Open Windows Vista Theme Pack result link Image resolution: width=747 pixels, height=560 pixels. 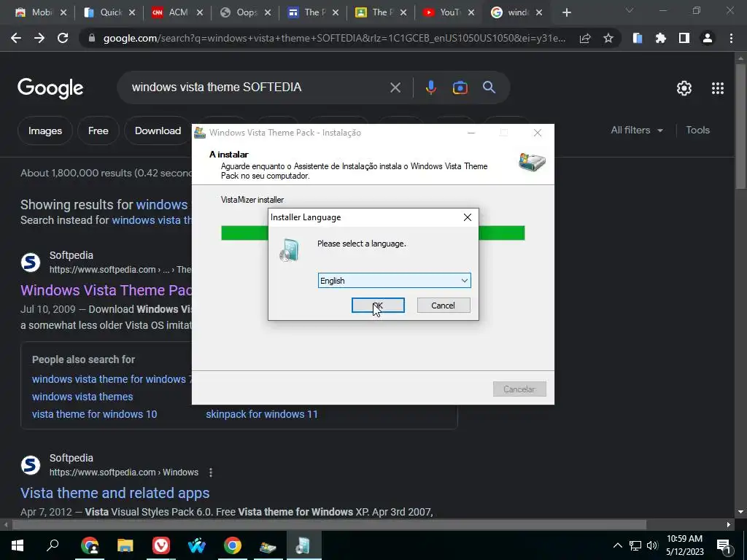coord(107,290)
